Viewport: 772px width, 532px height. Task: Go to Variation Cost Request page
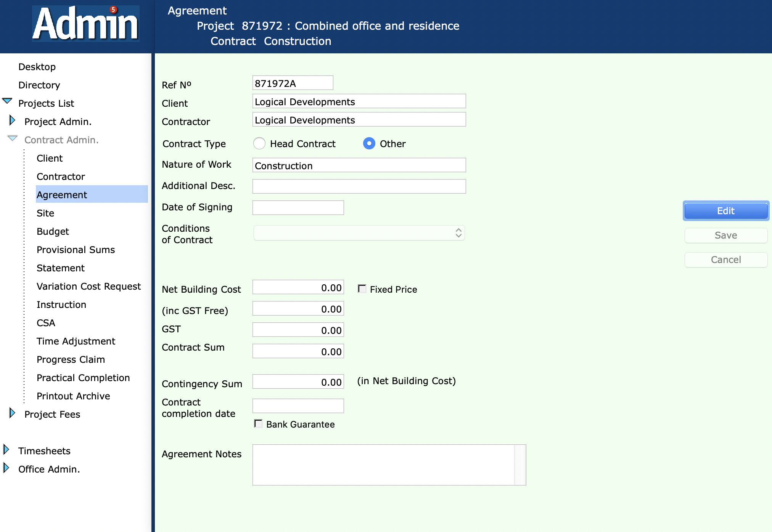88,286
